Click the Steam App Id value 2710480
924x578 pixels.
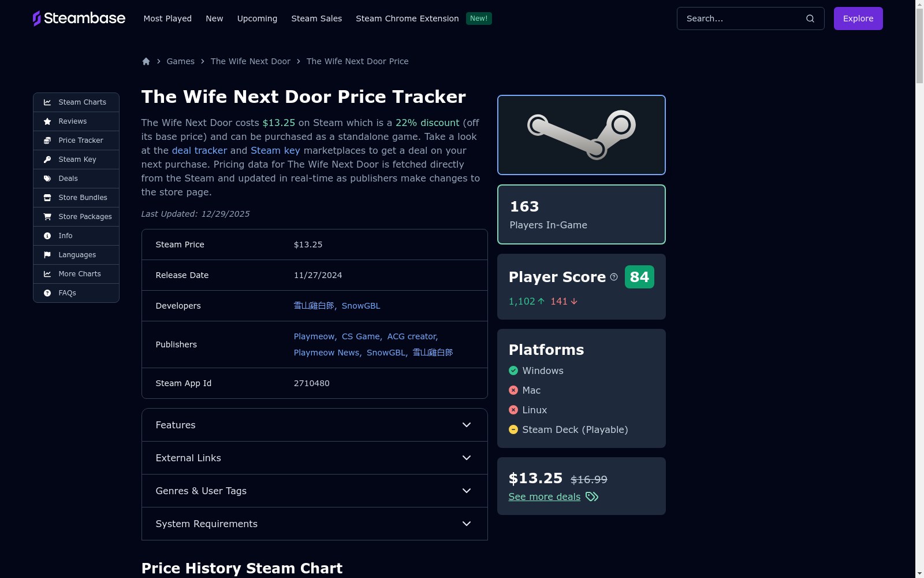312,383
